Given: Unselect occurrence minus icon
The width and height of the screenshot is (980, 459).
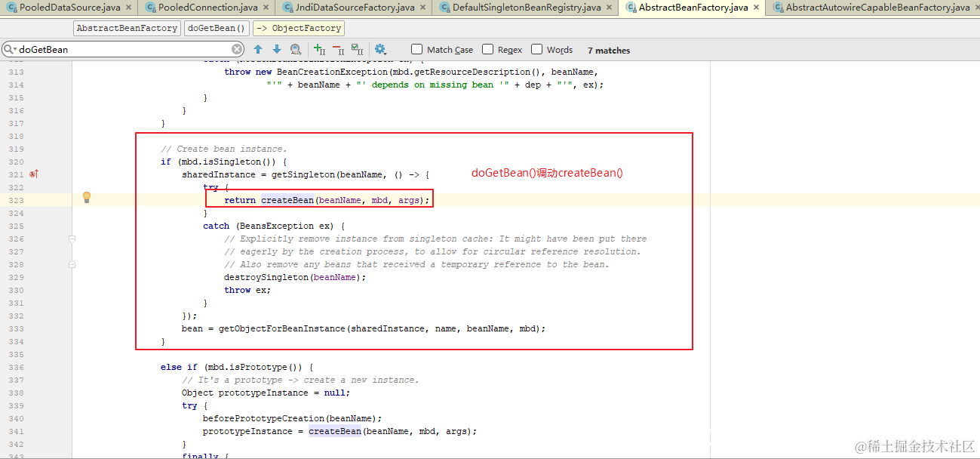Looking at the screenshot, I should [x=338, y=50].
